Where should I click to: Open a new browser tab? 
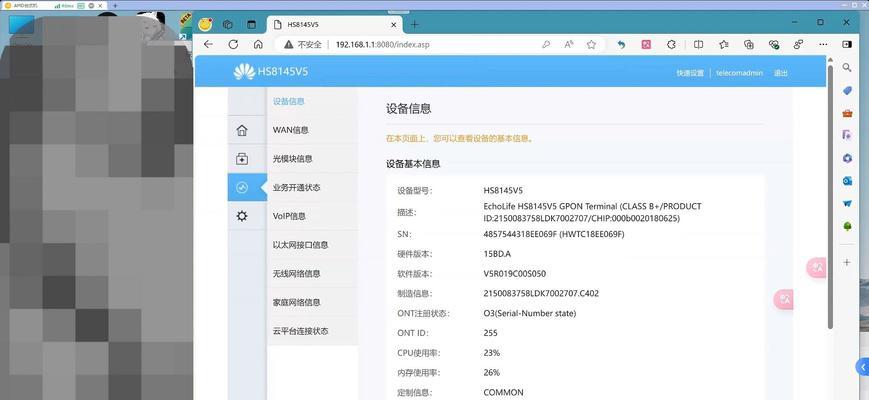point(415,24)
